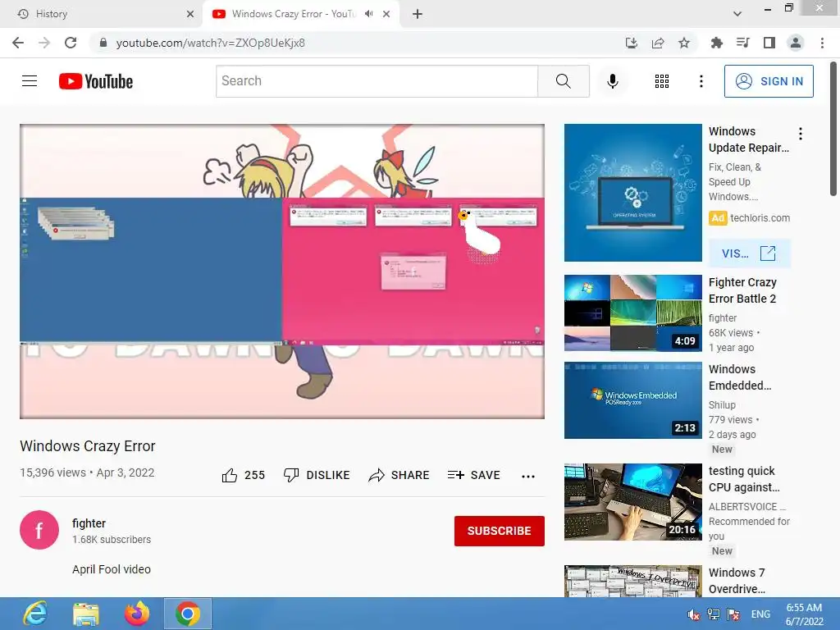Open the ad's three-dot options menu

pyautogui.click(x=801, y=134)
